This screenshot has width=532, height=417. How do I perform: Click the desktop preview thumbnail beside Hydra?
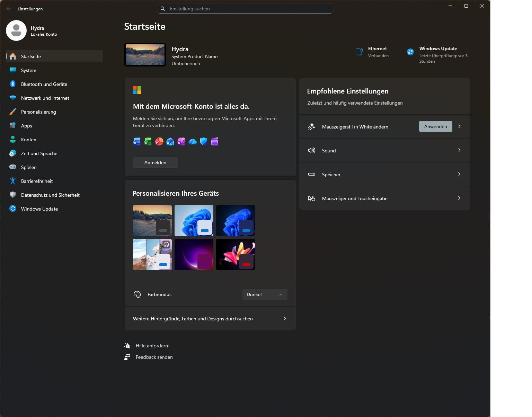145,55
